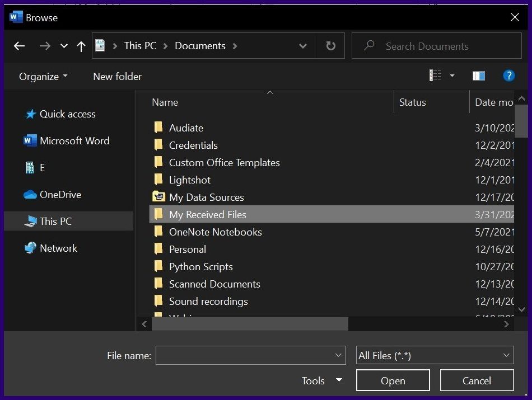This screenshot has height=400, width=532.
Task: Click horizontal scrollbar right arrow
Action: point(506,324)
